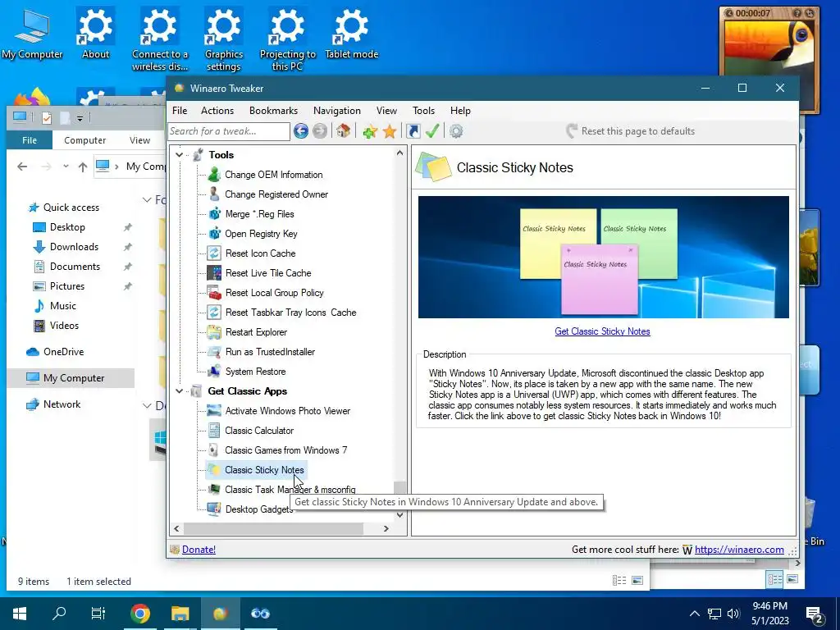Viewport: 840px width, 630px height.
Task: Select Run as TrustedInstaller in tree
Action: pos(270,352)
